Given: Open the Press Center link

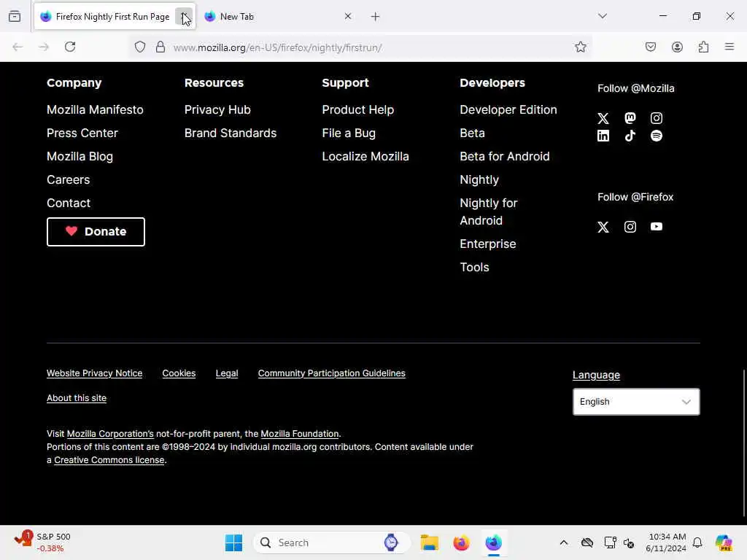Looking at the screenshot, I should point(82,133).
